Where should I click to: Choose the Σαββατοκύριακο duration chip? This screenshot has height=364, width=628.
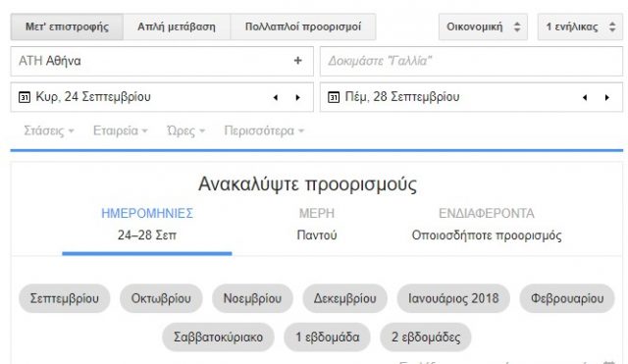click(x=218, y=338)
